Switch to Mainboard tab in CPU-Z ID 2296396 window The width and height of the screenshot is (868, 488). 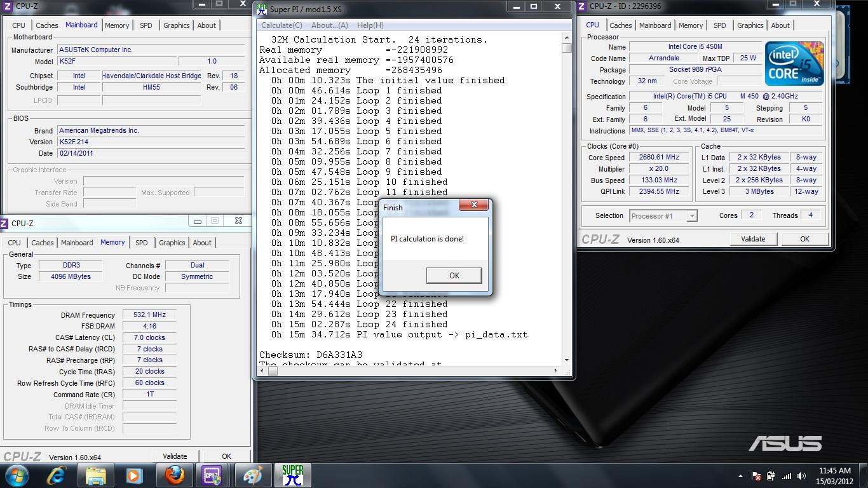(655, 25)
